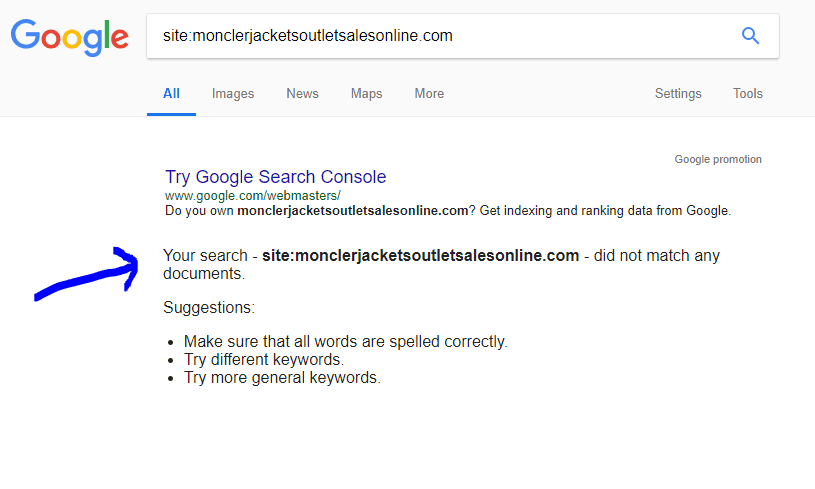Select the All results tab
815x489 pixels.
[x=171, y=94]
